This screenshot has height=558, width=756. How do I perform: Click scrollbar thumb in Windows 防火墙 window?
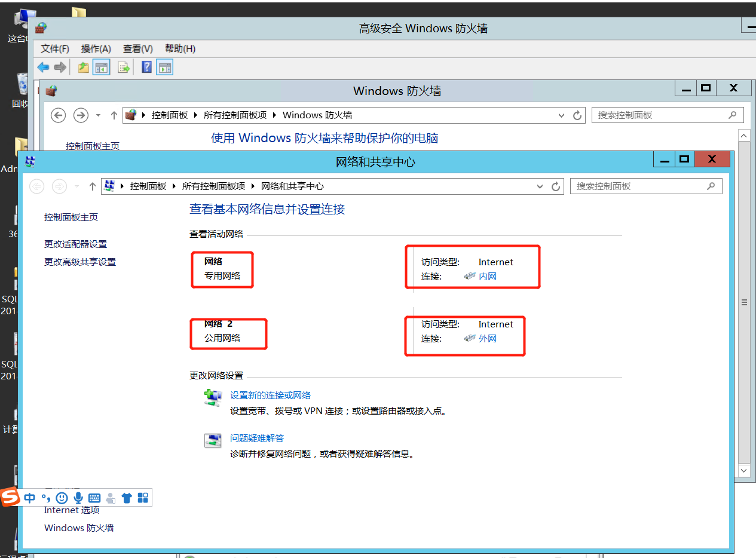(x=744, y=303)
